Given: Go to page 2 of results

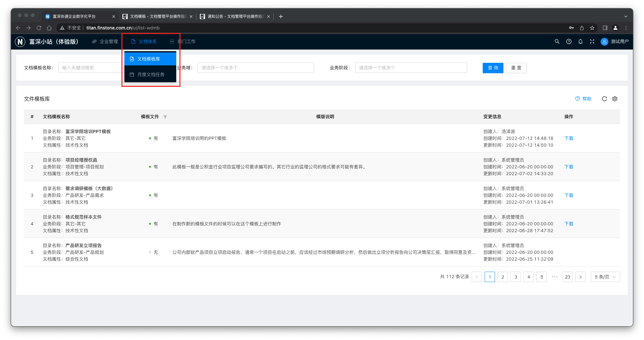Looking at the screenshot, I should click(503, 277).
